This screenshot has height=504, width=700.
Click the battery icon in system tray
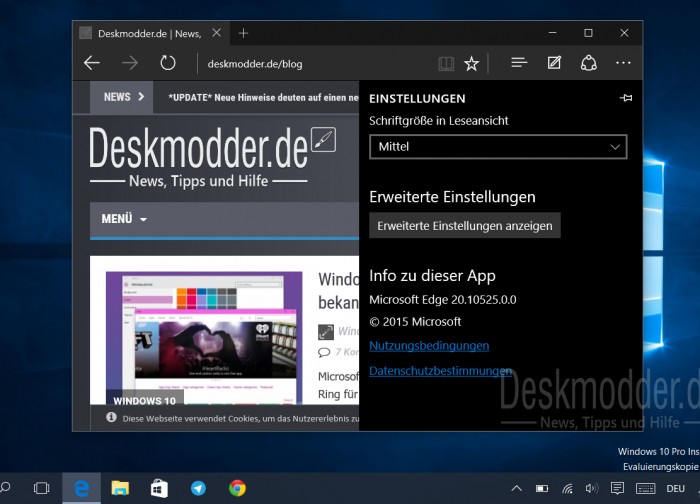pos(542,488)
